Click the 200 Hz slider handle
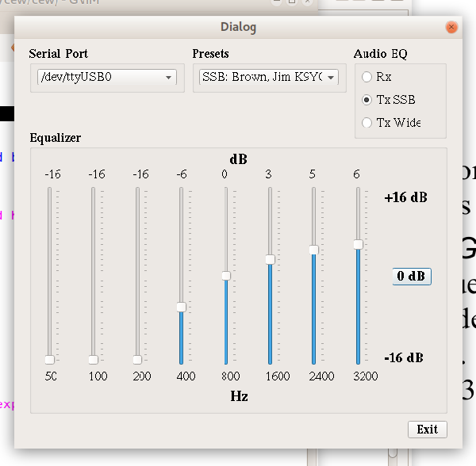Image resolution: width=476 pixels, height=466 pixels. point(138,360)
